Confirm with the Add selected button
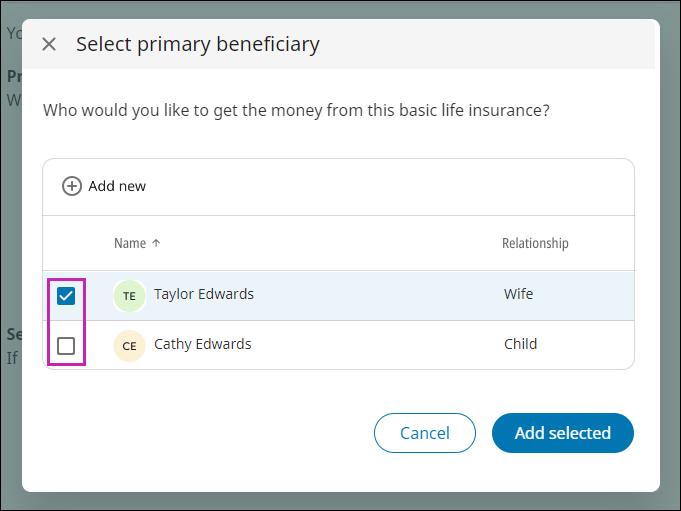This screenshot has height=511, width=681. [x=562, y=433]
